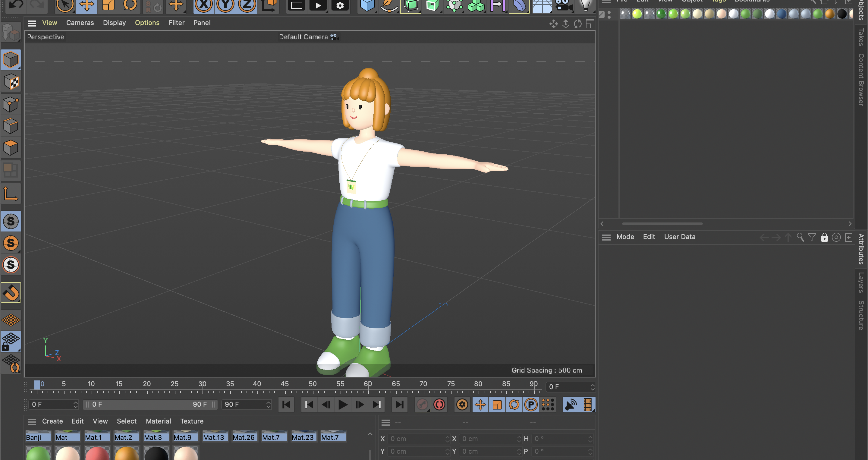Viewport: 868px width, 460px height.
Task: Open attribute manager User Data menu
Action: click(x=680, y=237)
